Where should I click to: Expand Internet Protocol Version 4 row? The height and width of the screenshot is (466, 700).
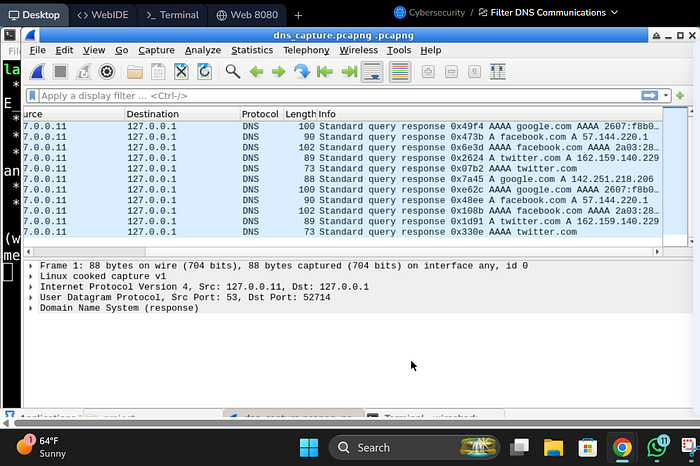coord(30,287)
